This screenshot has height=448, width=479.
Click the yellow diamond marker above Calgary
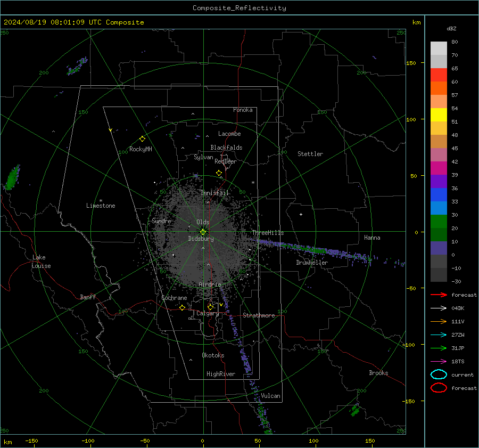coord(210,307)
